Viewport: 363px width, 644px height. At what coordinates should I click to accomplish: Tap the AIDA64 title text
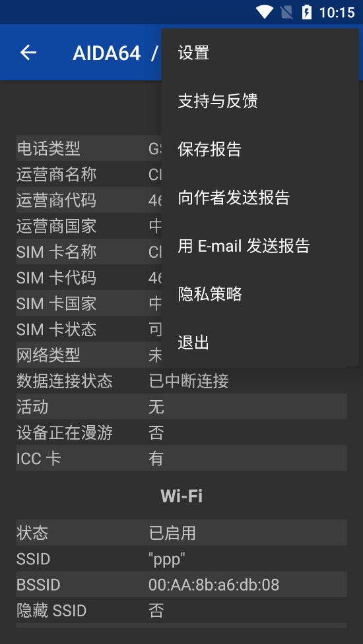click(107, 53)
